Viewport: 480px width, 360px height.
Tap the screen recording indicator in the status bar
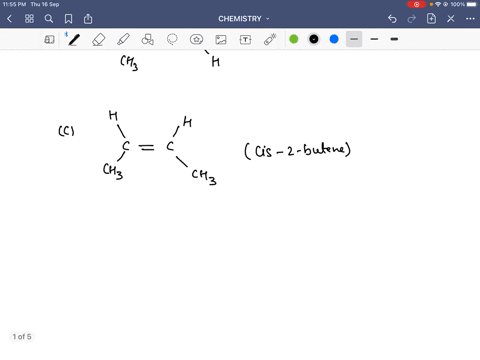click(416, 4)
